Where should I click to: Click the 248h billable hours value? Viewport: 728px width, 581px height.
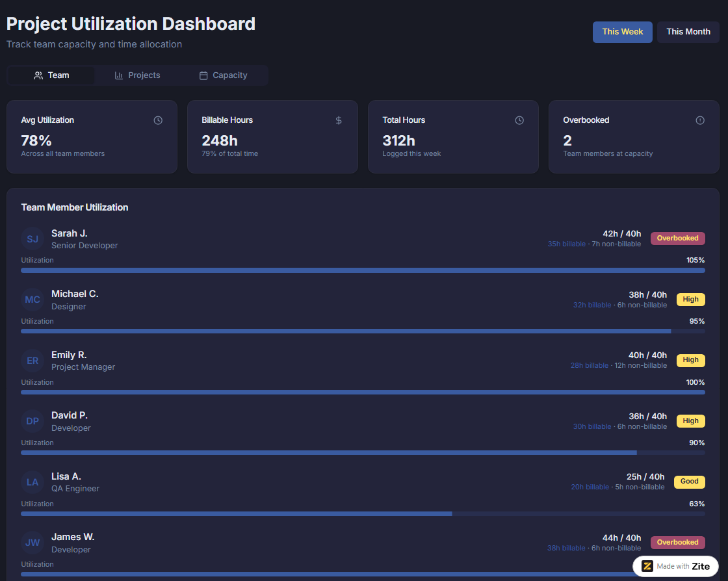pos(220,140)
